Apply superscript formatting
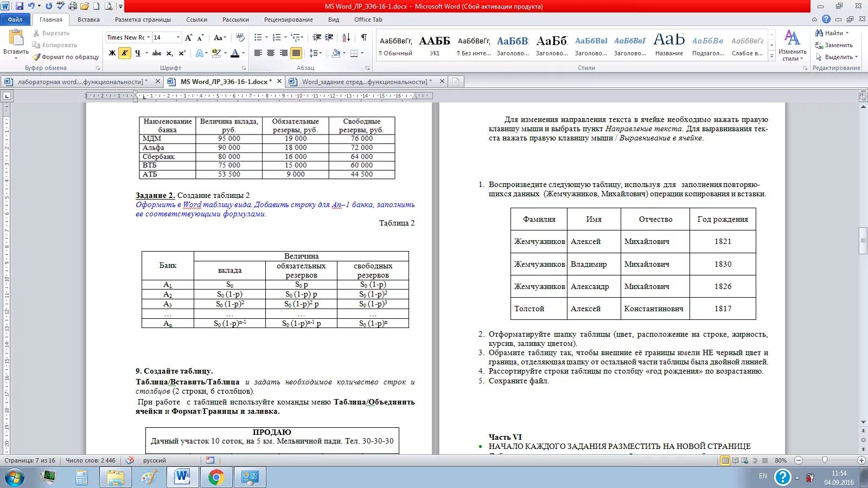Image resolution: width=868 pixels, height=488 pixels. [182, 53]
